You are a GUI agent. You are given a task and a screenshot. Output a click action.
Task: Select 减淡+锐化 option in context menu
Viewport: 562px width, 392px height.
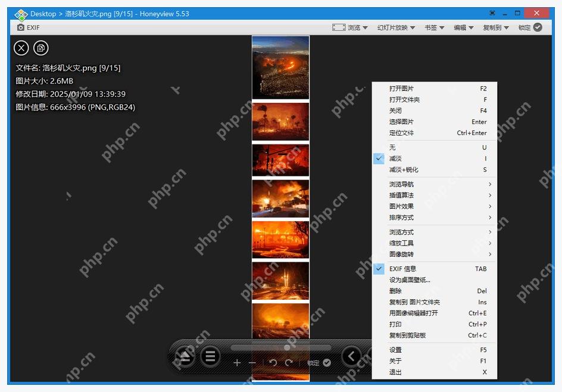435,170
